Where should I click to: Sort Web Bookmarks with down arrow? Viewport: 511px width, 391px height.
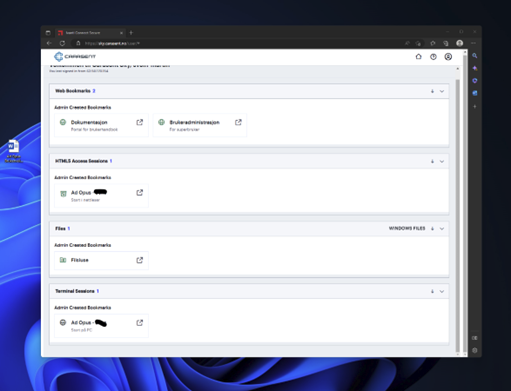(432, 91)
